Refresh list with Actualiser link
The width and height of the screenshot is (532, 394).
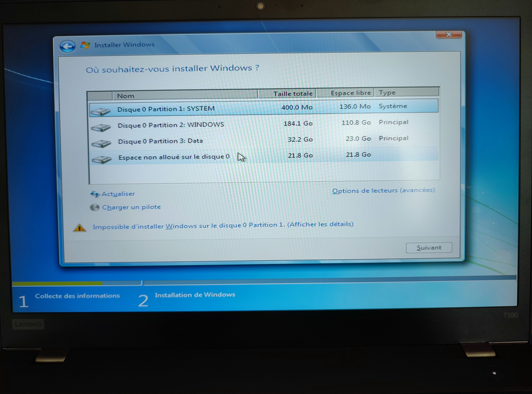pos(118,194)
